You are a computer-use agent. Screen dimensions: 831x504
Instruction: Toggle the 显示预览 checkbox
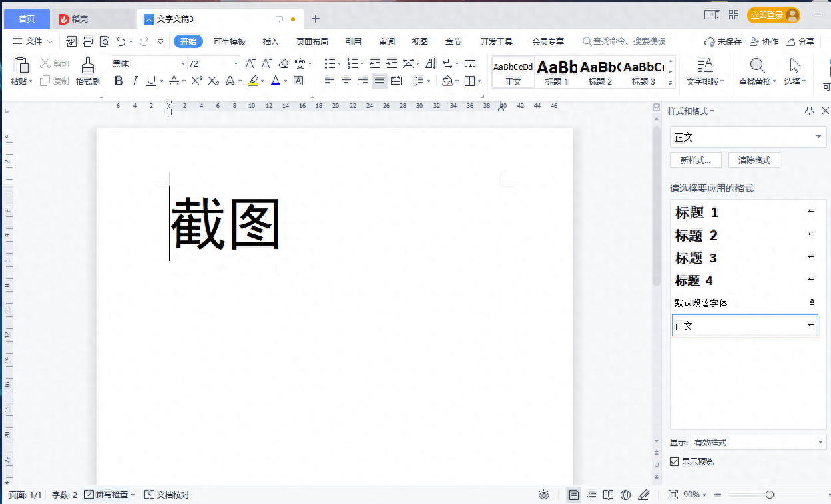675,461
